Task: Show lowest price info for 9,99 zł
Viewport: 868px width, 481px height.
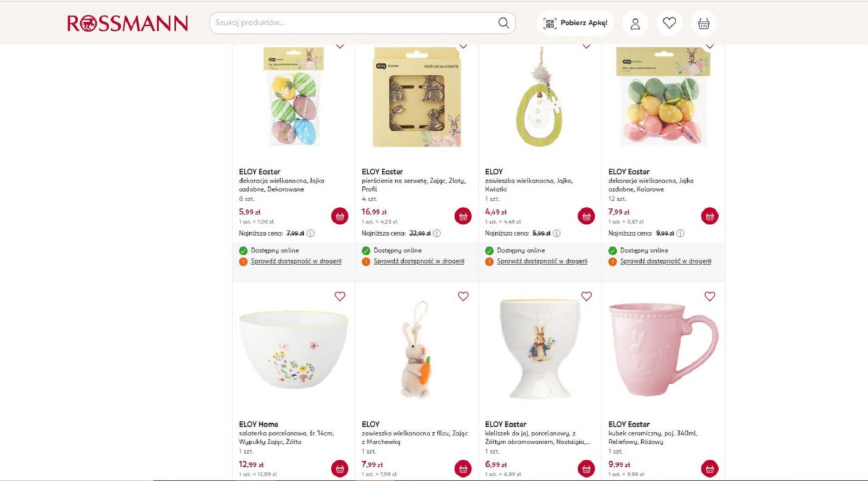Action: tap(680, 233)
